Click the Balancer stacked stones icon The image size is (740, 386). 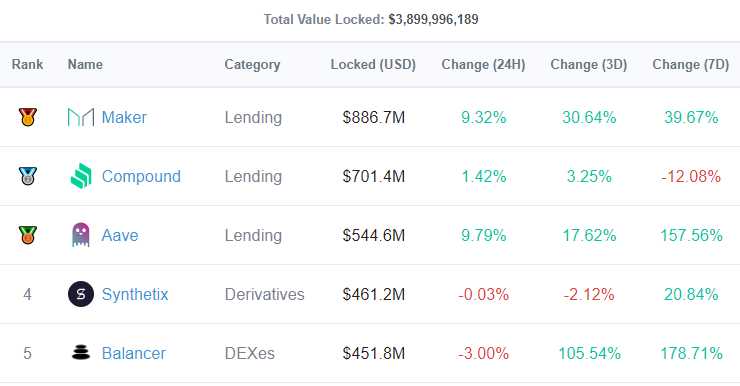point(81,352)
